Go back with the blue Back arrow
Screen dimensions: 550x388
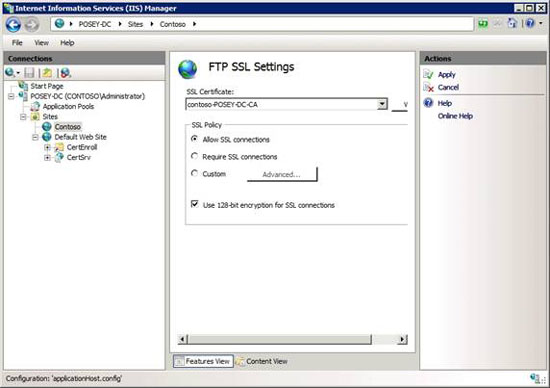[x=13, y=25]
